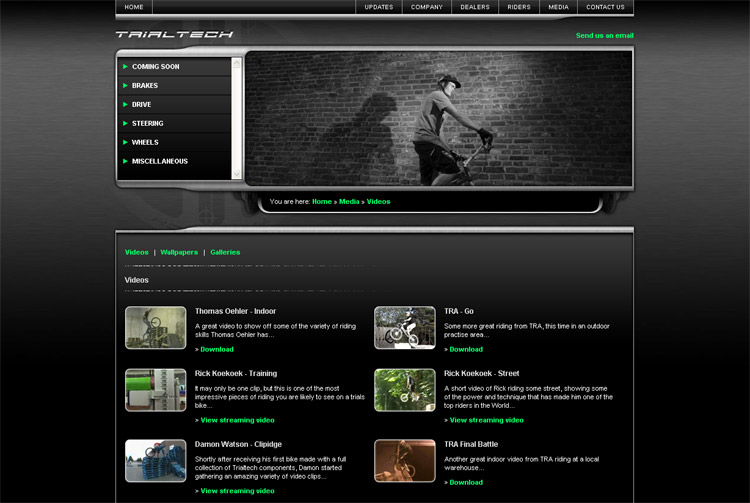Select MEDIA in the top navigation
The height and width of the screenshot is (503, 750).
point(558,7)
